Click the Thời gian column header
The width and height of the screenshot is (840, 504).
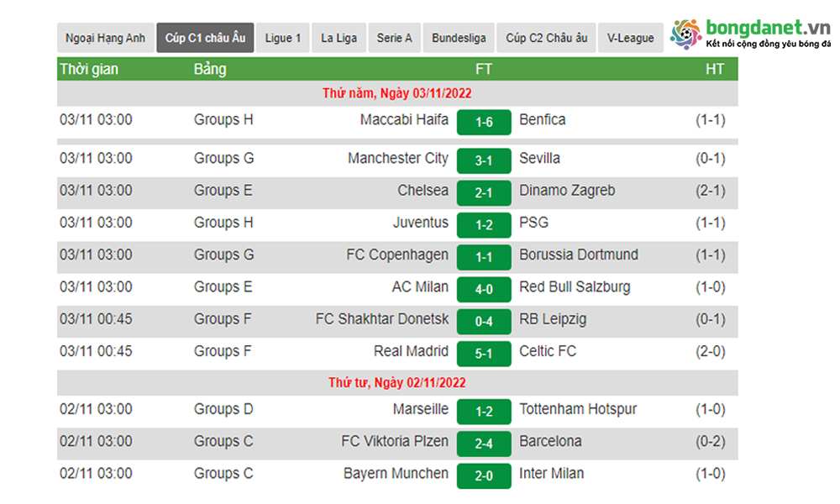89,69
